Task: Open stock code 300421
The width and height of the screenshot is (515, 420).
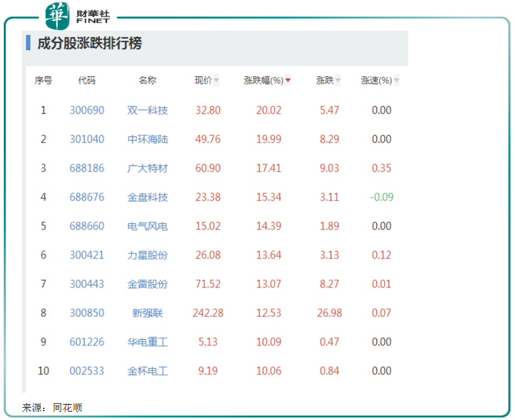Action: tap(87, 255)
